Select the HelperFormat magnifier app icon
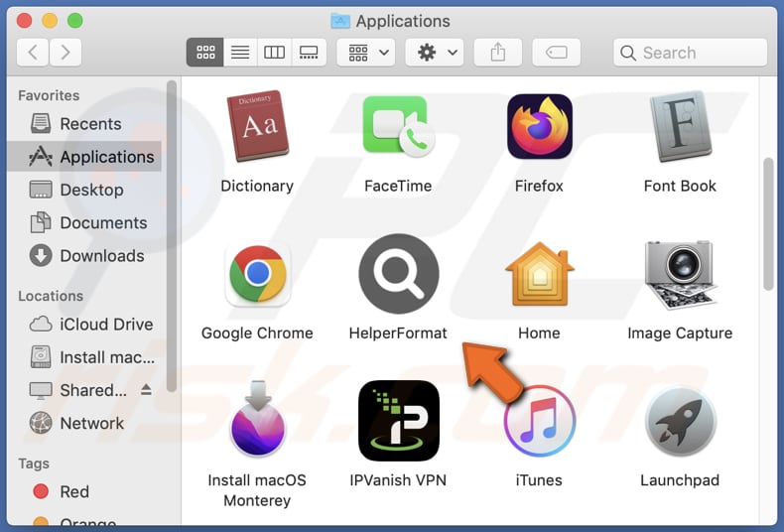Screen dimensions: 784x532 [x=399, y=274]
